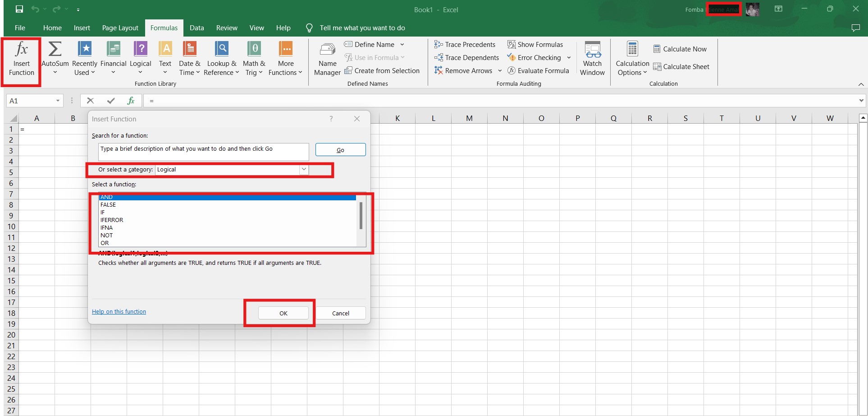
Task: Switch to the Home tab
Action: (x=52, y=28)
